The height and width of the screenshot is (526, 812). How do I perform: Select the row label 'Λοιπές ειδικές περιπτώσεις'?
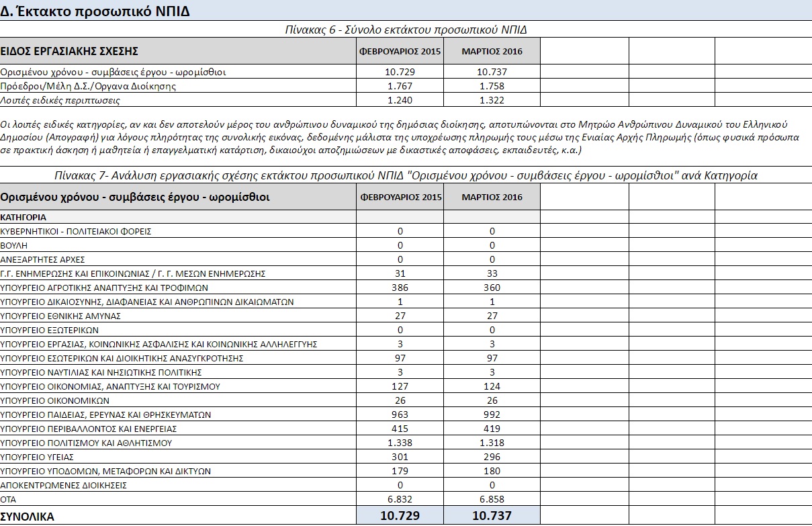point(60,100)
